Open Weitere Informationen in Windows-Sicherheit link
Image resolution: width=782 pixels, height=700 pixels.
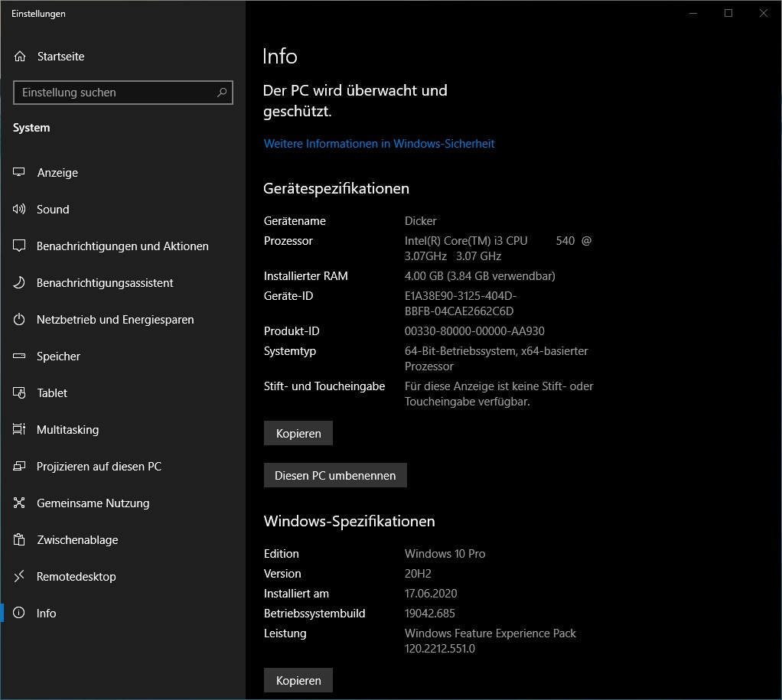tap(379, 144)
